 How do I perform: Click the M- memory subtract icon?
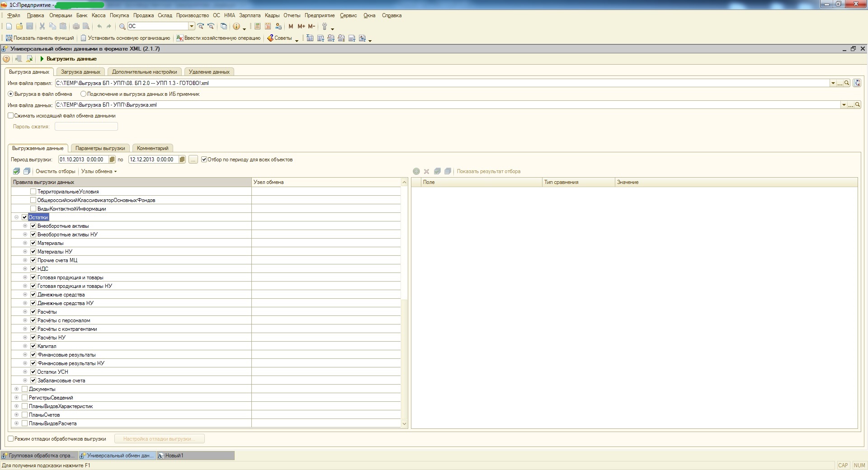point(311,26)
